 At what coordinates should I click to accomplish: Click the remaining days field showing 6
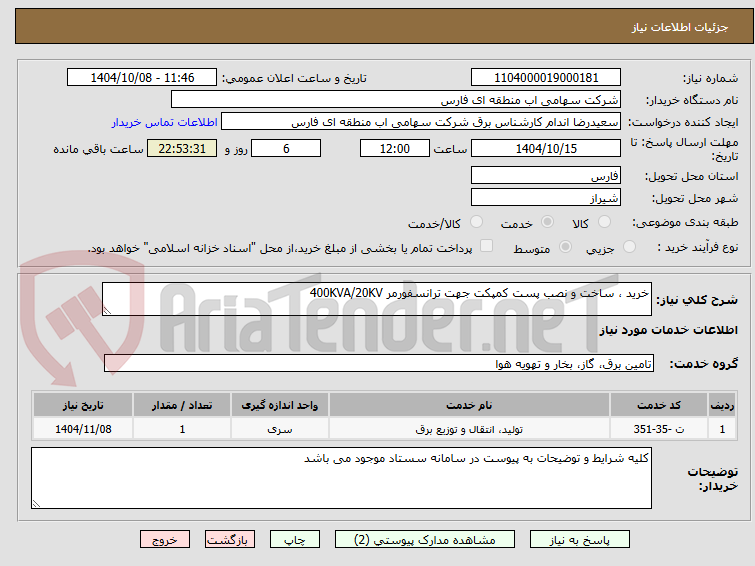[286, 148]
